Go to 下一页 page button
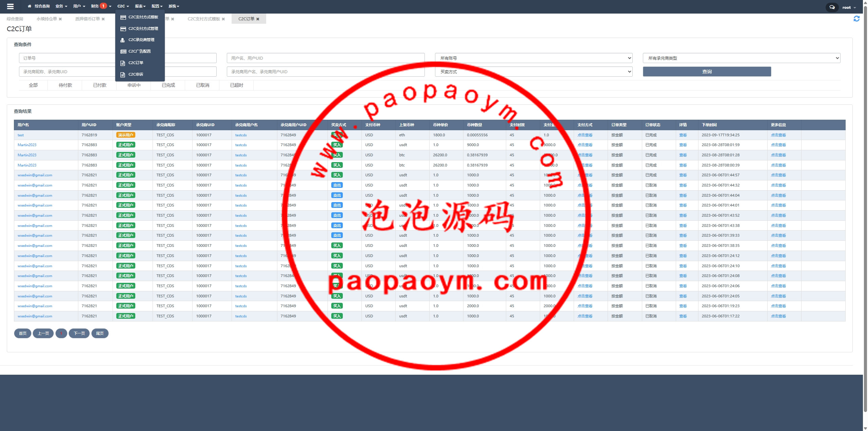Viewport: 868px width, 431px height. click(79, 333)
